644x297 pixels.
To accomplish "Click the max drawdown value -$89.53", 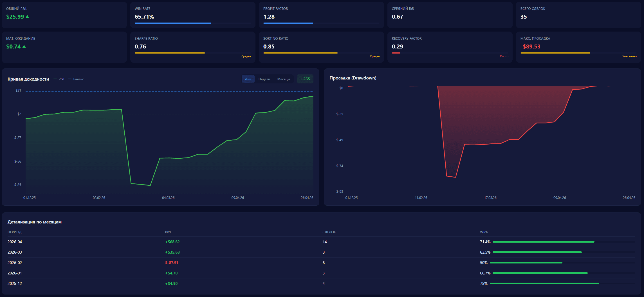I will click(530, 46).
